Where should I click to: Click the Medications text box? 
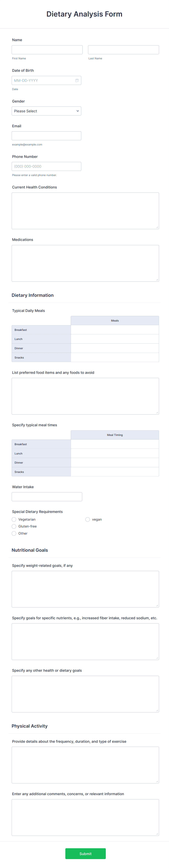(85, 263)
